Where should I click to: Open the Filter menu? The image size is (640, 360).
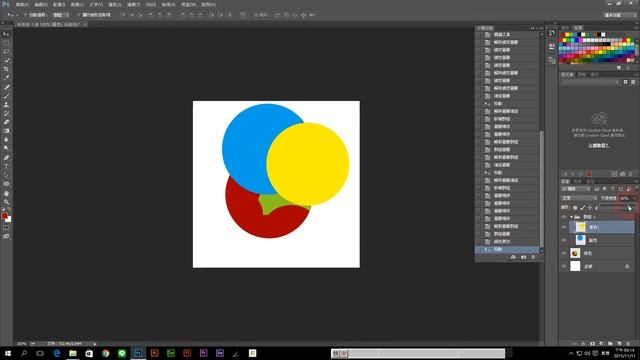click(x=133, y=4)
